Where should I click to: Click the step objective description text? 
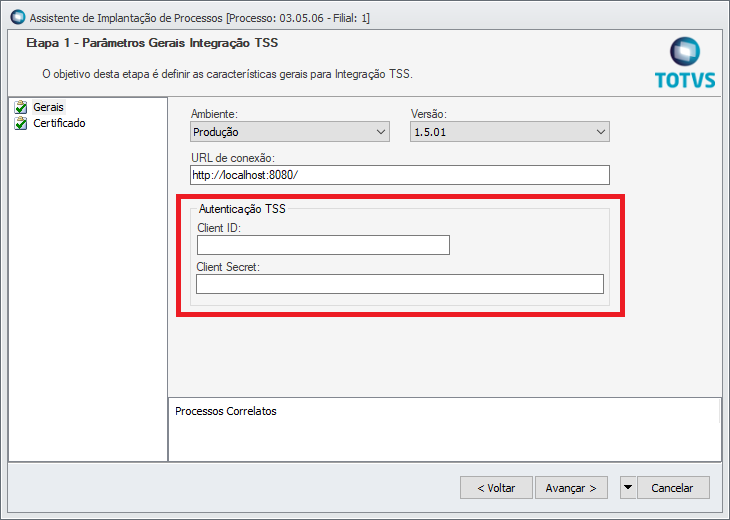pyautogui.click(x=226, y=74)
